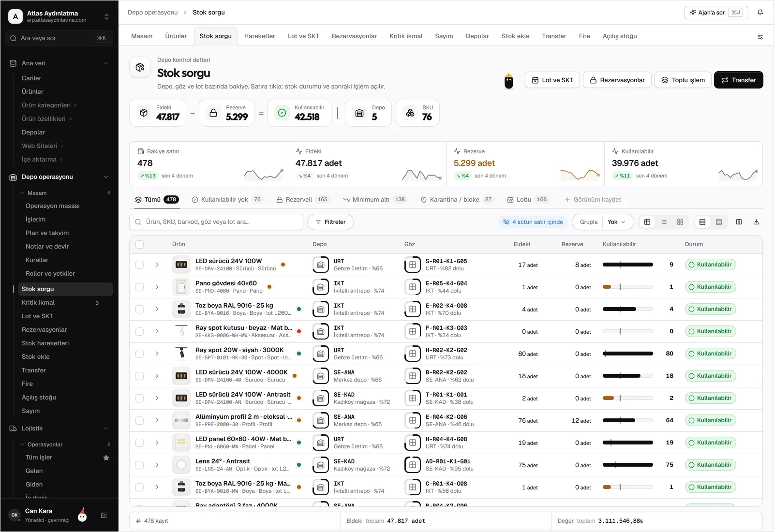This screenshot has height=532, width=774.
Task: Check the LED sürücü 24V 100W row
Action: [140, 265]
